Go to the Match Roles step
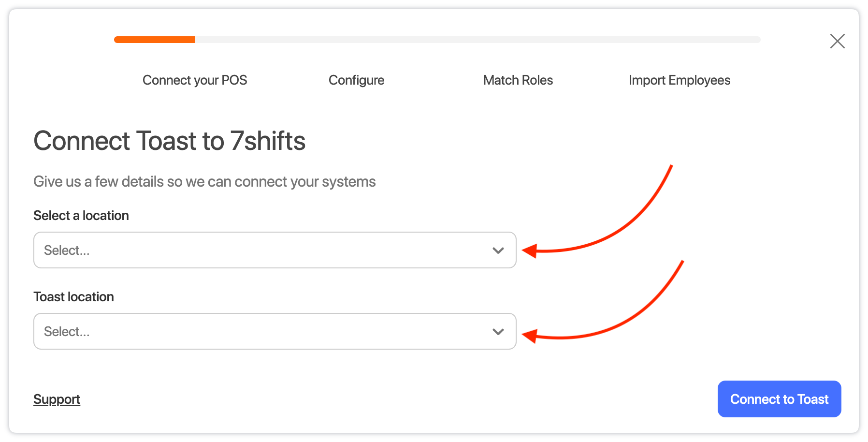This screenshot has width=868, height=442. [518, 80]
